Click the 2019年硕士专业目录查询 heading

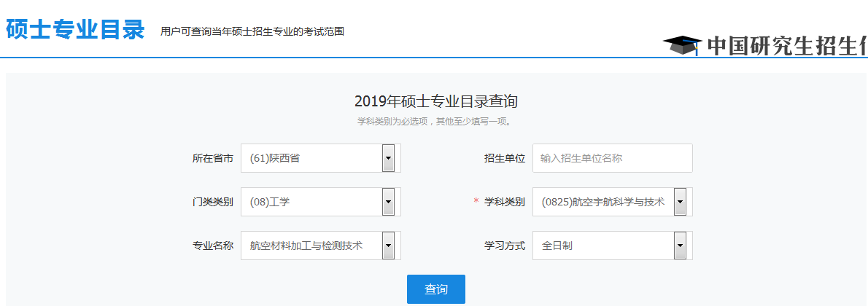[x=436, y=101]
